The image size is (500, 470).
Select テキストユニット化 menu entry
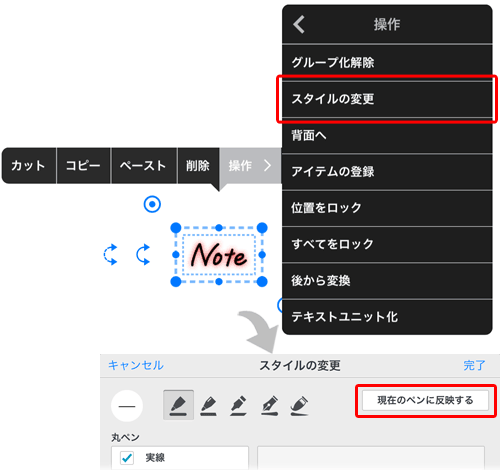(387, 317)
